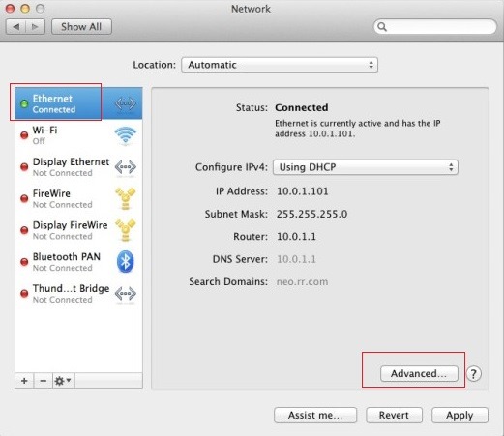
Task: Click the Display Ethernet arrows icon
Action: [126, 167]
